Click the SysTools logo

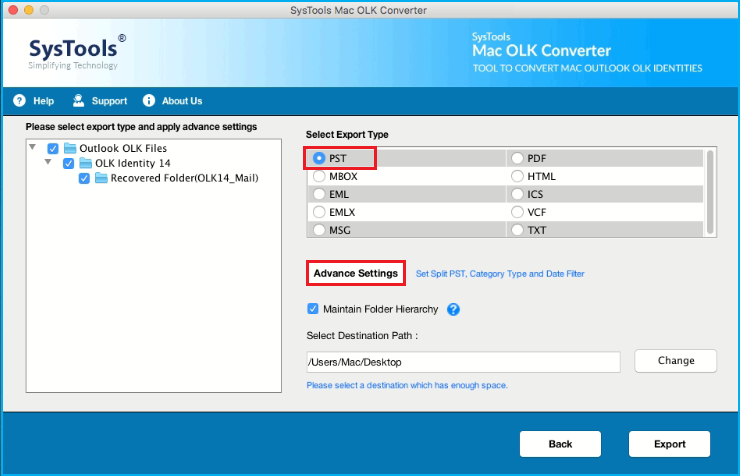77,52
